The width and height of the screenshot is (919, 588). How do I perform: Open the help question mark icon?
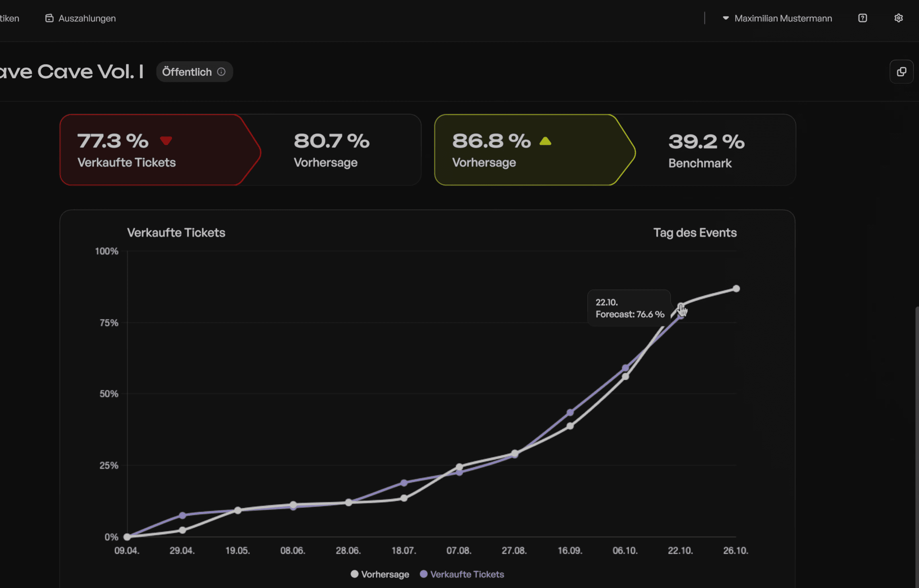(x=863, y=18)
